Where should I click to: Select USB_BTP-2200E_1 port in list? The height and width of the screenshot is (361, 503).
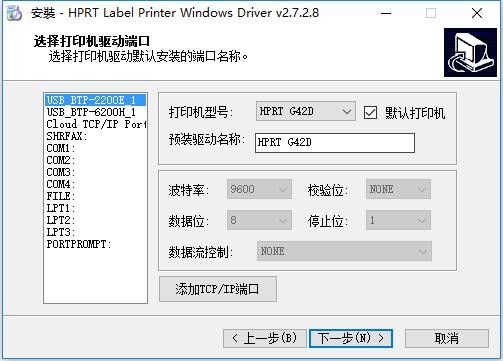(x=95, y=100)
